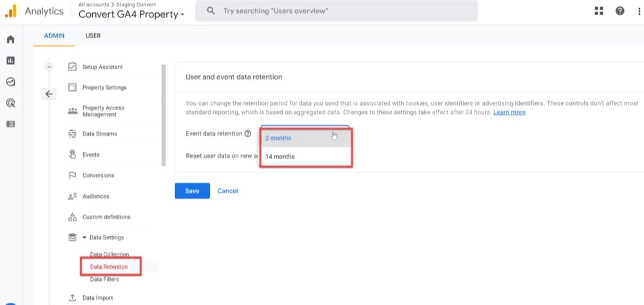Open the Convert GA4 Property selector dropdown

131,14
